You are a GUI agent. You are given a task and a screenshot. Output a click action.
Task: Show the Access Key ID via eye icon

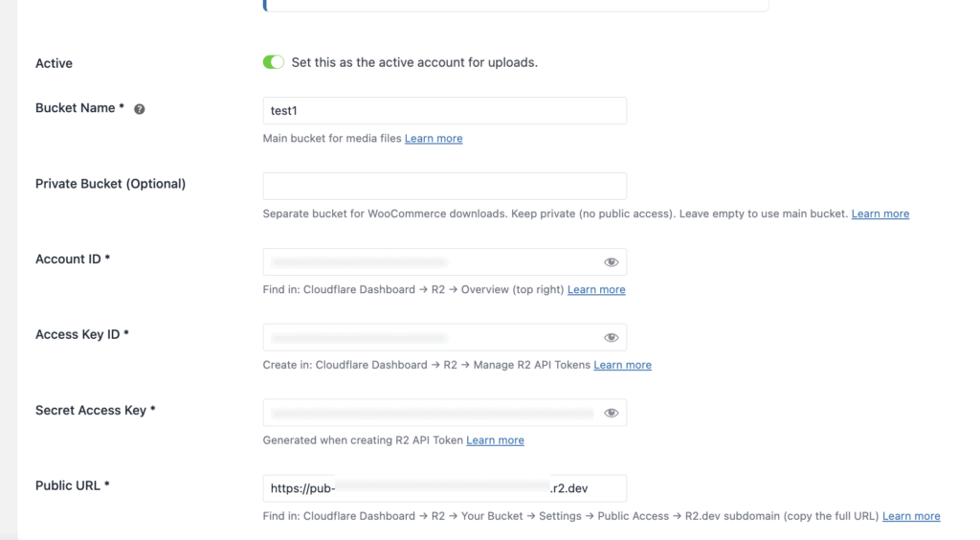click(612, 338)
